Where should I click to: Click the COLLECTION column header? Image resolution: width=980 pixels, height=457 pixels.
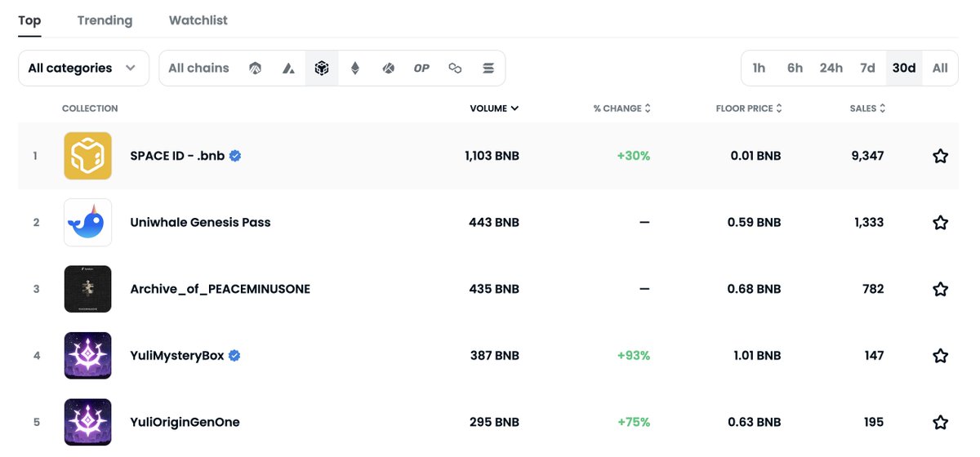(x=90, y=109)
